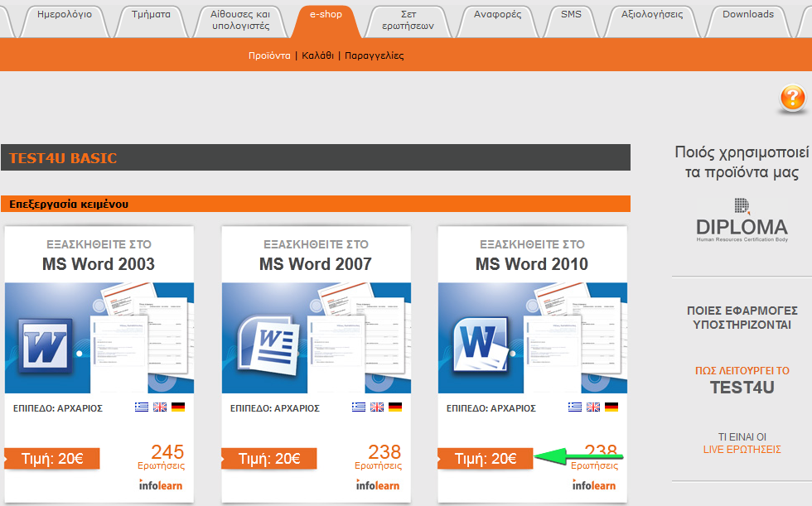
Task: Open the SMS tab
Action: [x=571, y=20]
